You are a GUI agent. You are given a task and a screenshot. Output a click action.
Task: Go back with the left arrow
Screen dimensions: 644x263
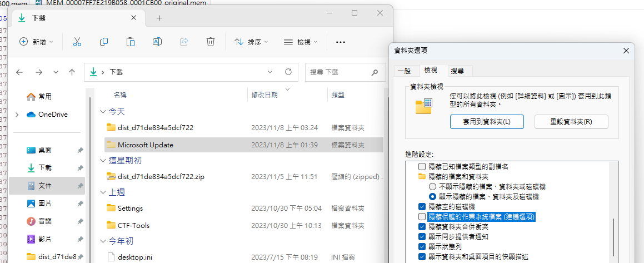(19, 72)
